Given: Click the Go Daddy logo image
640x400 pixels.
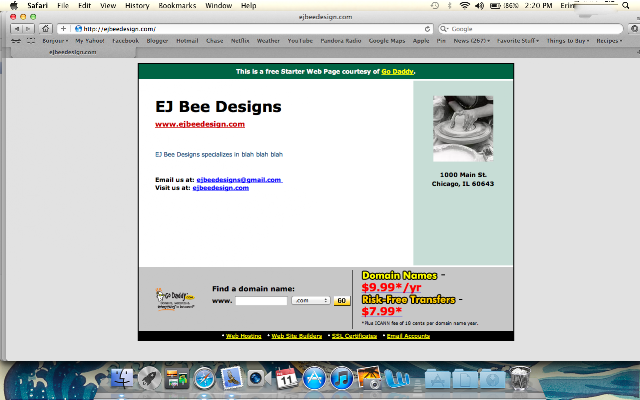Looking at the screenshot, I should (x=176, y=299).
